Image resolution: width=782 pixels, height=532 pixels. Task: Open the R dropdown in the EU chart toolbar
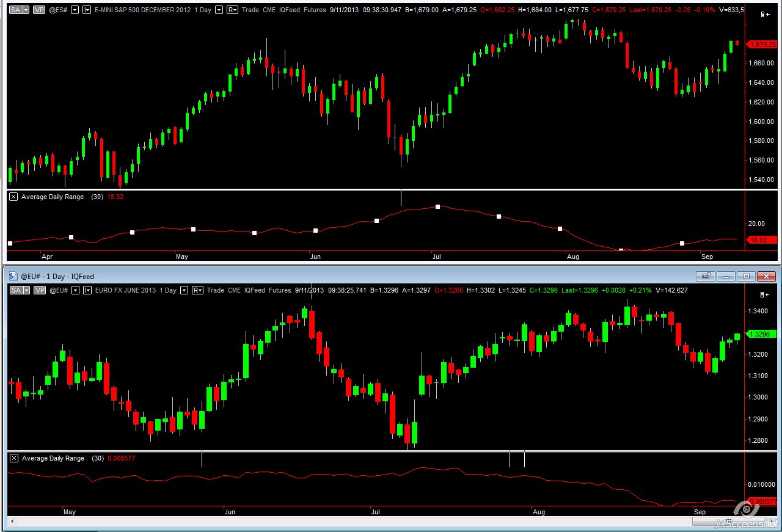click(x=198, y=290)
